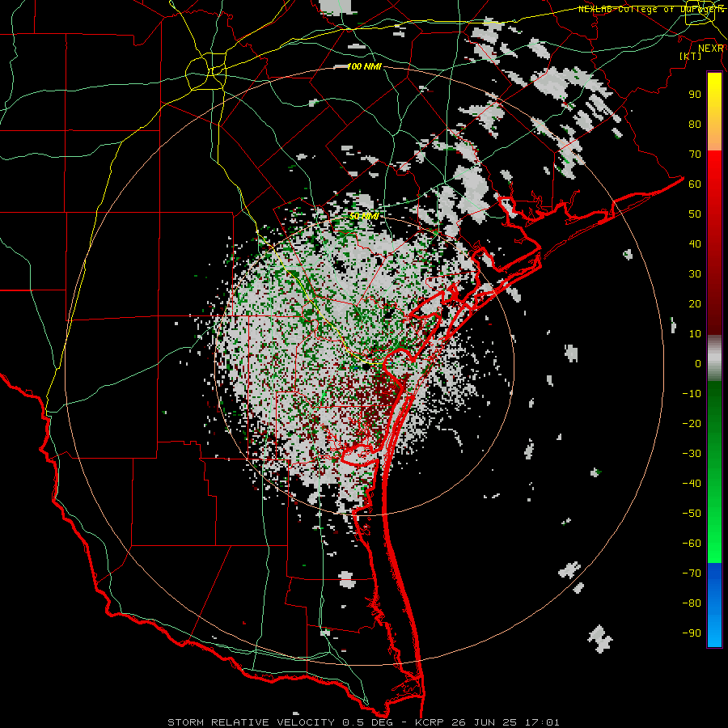
Task: Click the "-60" value on the velocity scale
Action: [692, 544]
